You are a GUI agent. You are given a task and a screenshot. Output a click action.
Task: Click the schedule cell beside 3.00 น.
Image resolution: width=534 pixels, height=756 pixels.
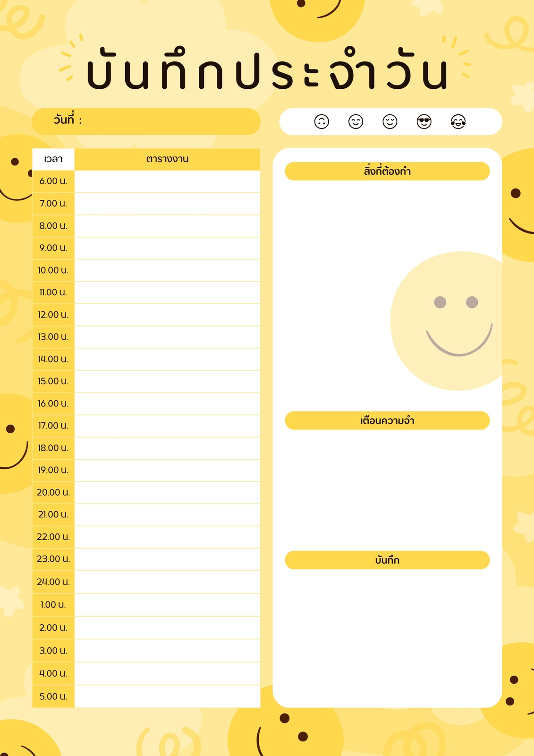point(167,651)
